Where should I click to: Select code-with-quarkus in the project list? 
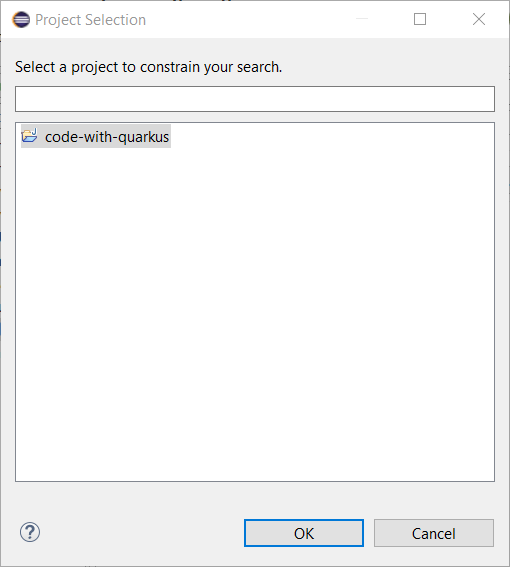point(96,136)
